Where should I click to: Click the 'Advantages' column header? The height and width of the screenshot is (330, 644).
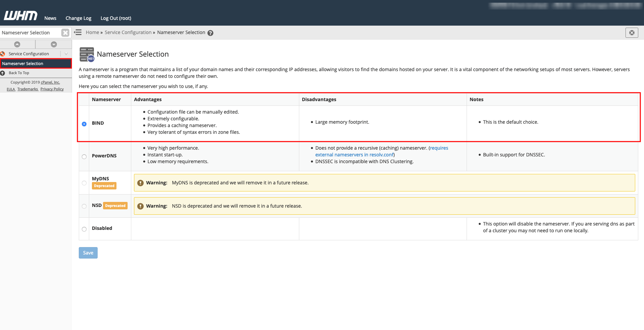tap(148, 99)
